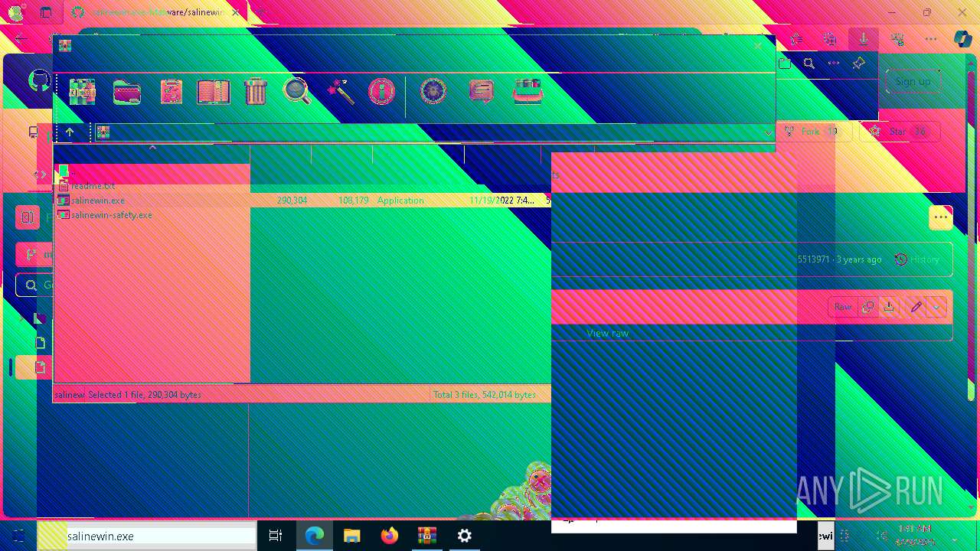Select the highlighted file in GitHub file tree

[34, 367]
